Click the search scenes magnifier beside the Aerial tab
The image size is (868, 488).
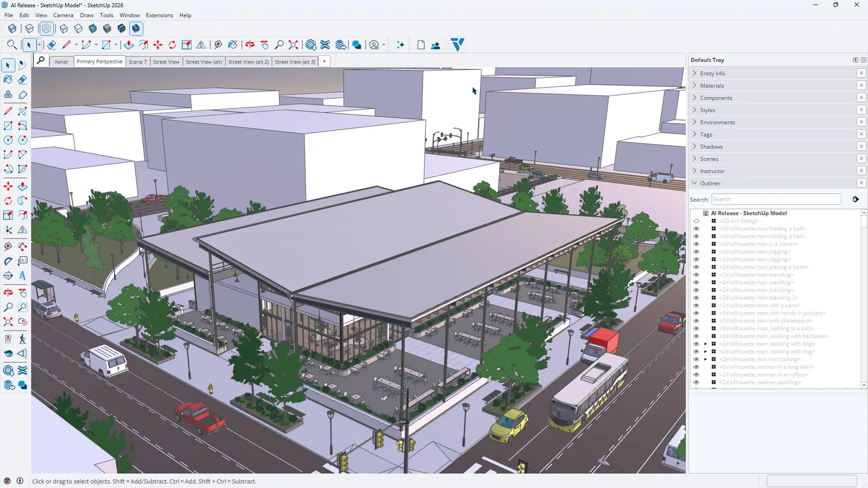coord(41,61)
